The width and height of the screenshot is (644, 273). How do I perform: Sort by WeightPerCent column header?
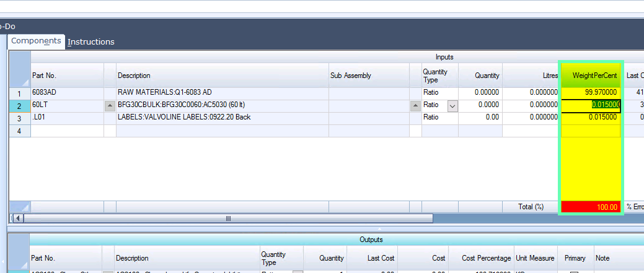click(591, 76)
